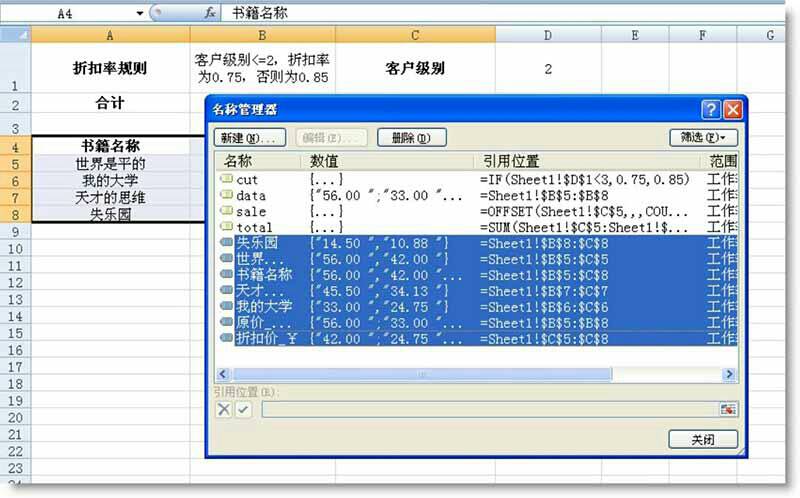Click the select-all corner of the worksheet
Viewport: 800px width, 498px height.
[16, 35]
